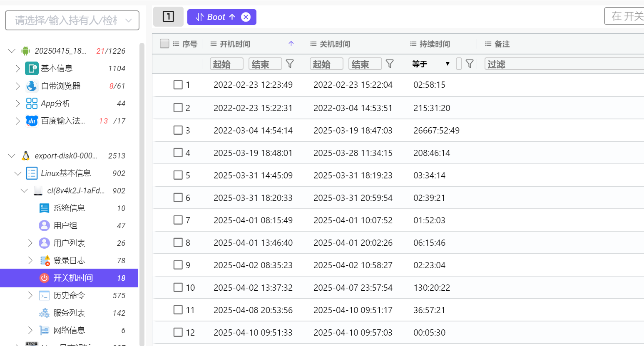Click the 开机时间 filter funnel icon
Viewport: 644px width, 346px height.
point(290,64)
